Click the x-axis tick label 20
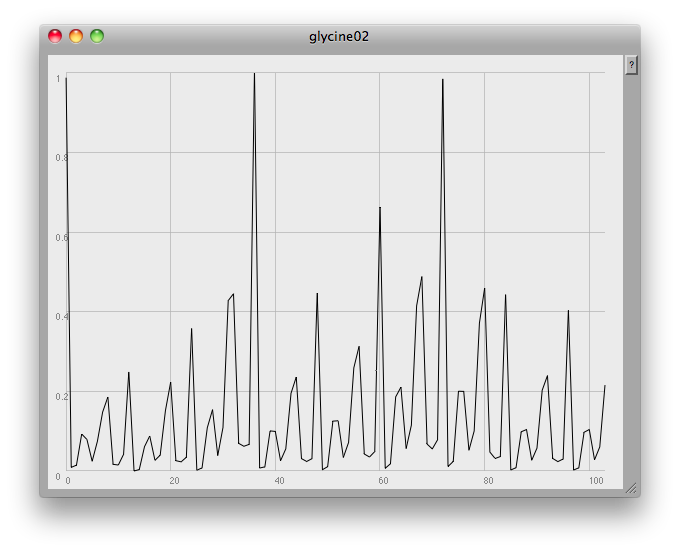Viewport: 680px width, 552px height. tap(174, 481)
